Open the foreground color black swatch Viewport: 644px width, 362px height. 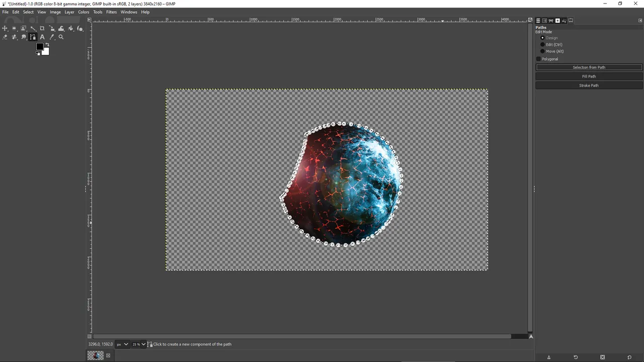click(40, 46)
